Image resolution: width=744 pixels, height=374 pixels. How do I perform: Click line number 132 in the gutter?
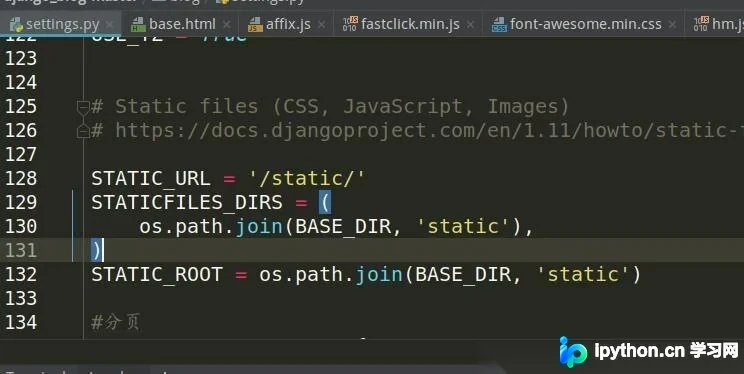pyautogui.click(x=21, y=275)
